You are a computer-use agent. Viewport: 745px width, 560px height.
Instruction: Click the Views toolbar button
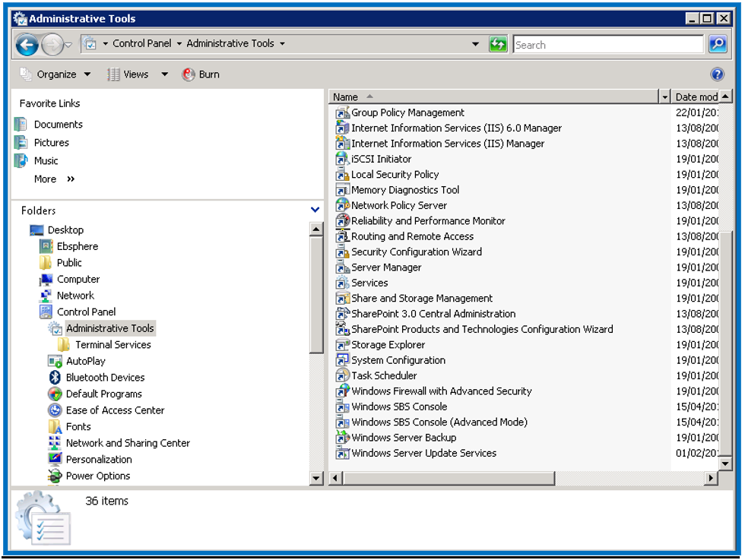pos(128,74)
